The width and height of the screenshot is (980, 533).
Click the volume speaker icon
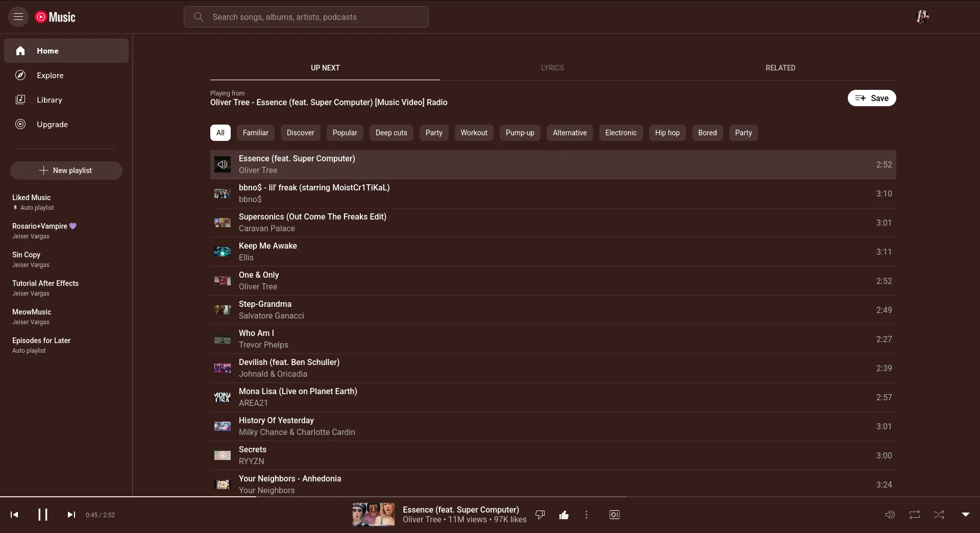pos(890,515)
